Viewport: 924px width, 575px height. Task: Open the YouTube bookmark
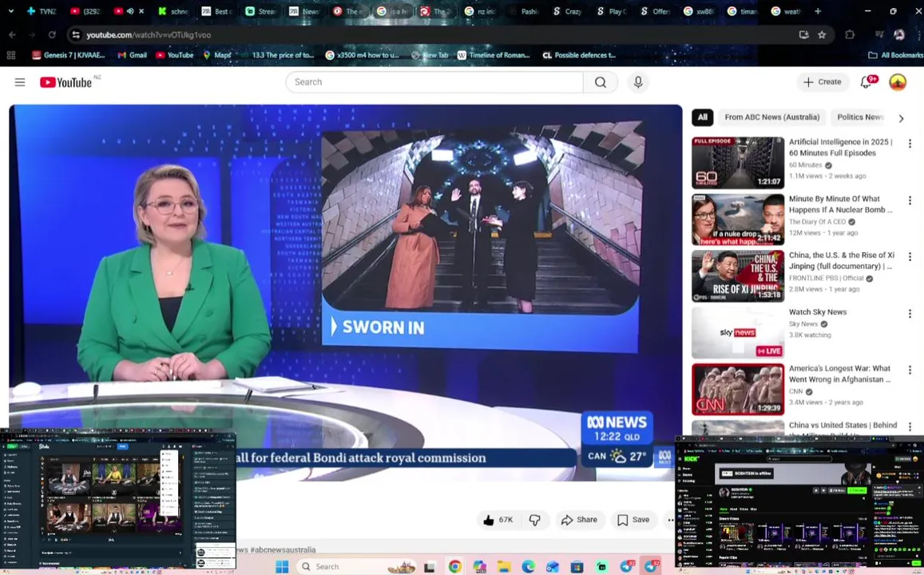tap(174, 55)
